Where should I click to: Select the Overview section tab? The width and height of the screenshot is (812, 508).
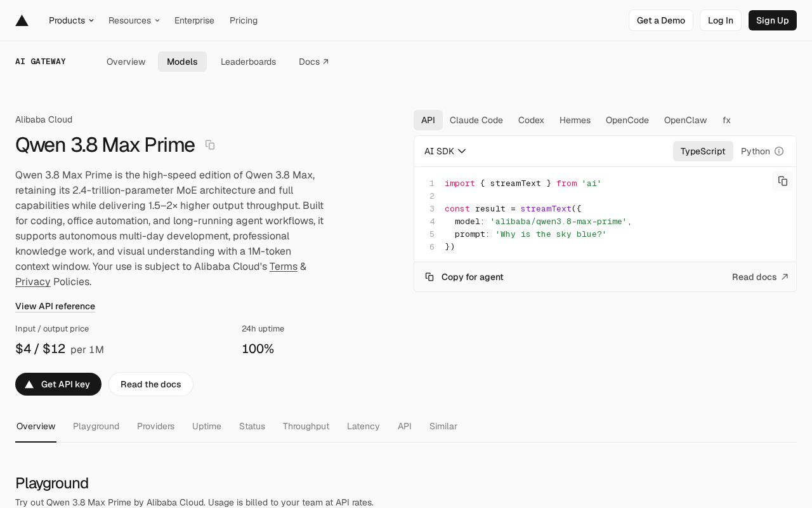click(x=36, y=426)
